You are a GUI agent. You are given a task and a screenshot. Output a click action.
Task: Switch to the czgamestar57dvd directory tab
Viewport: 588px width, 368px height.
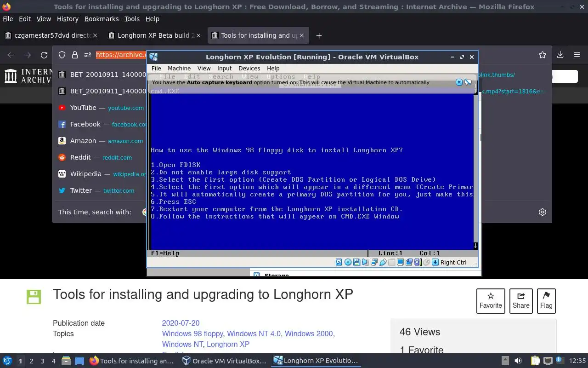tap(51, 35)
